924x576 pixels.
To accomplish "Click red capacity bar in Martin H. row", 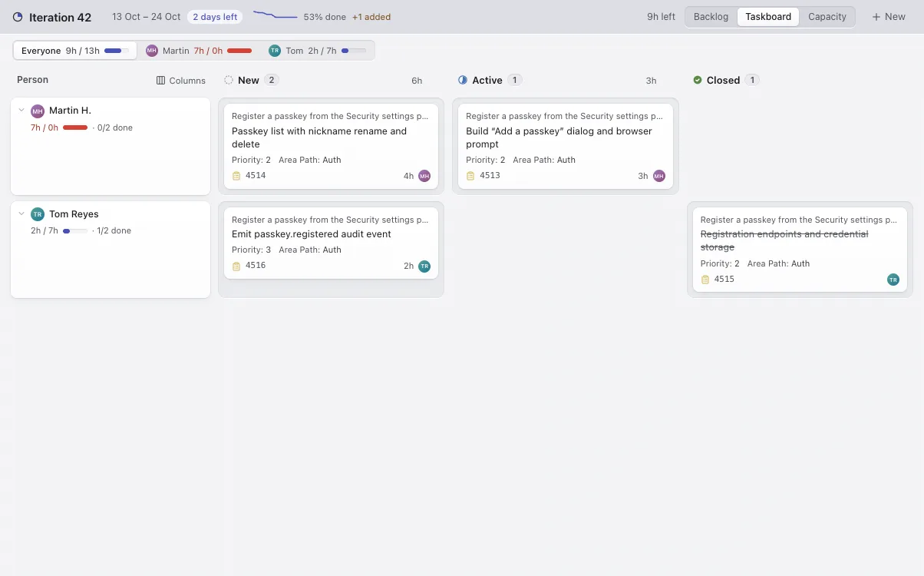I will pyautogui.click(x=75, y=127).
